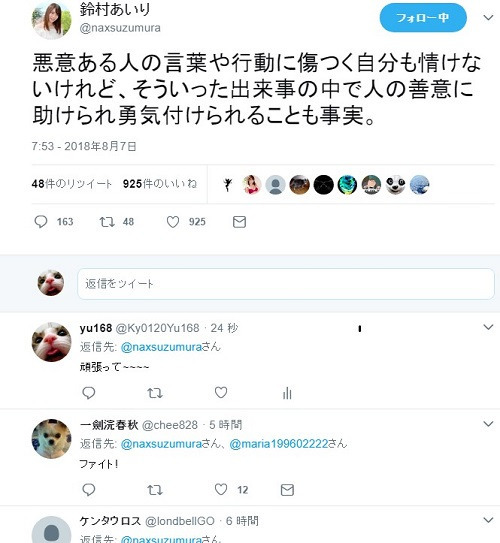This screenshot has height=543, width=500.
Task: Reply to the yu168 comment
Action: click(x=89, y=393)
